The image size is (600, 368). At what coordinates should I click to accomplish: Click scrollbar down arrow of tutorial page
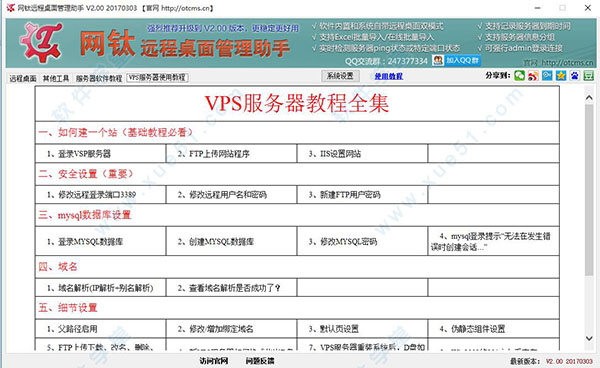589,338
